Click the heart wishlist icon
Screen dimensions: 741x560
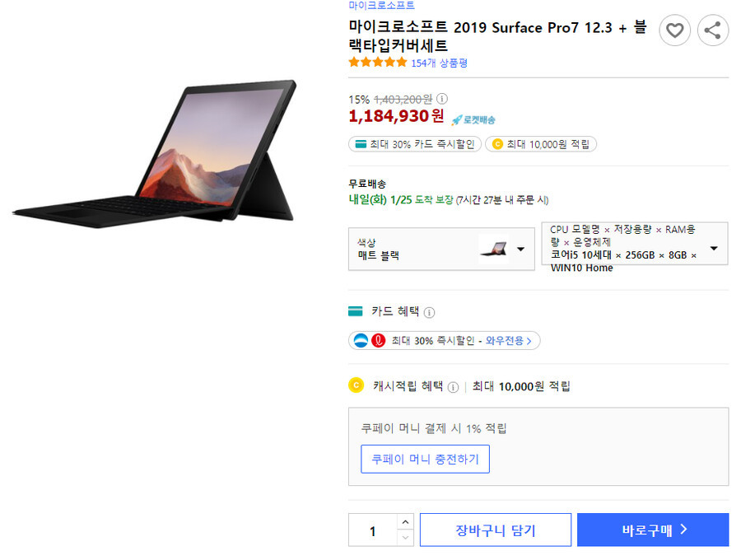pos(674,30)
